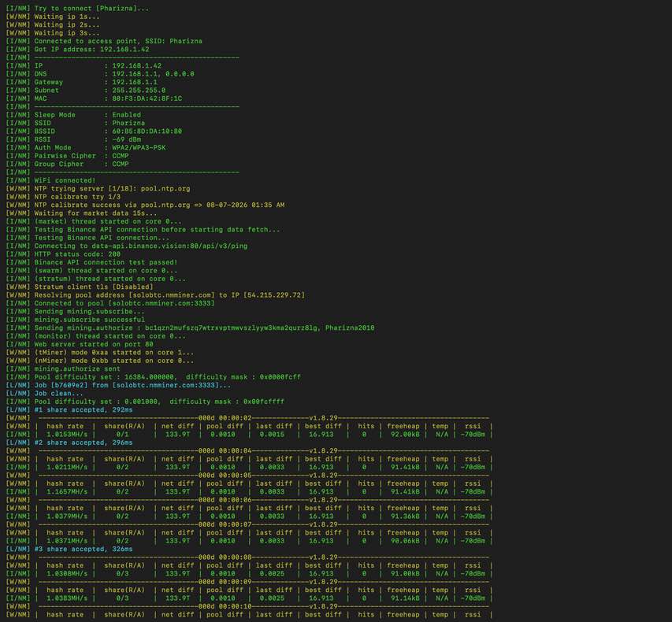Click "(nMiner) mode 0xbb started on core 0..."

pyautogui.click(x=114, y=361)
